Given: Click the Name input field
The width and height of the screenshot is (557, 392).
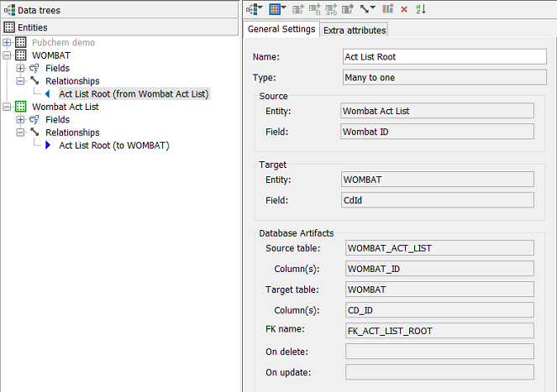Looking at the screenshot, I should (444, 57).
